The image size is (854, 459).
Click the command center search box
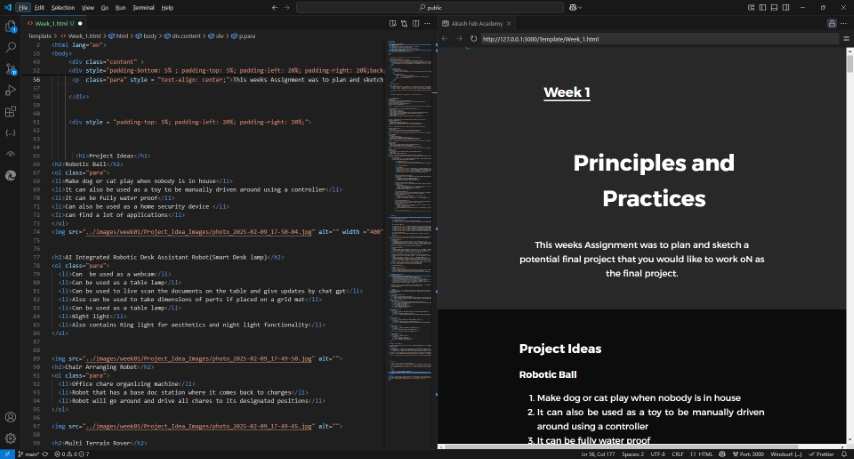430,8
